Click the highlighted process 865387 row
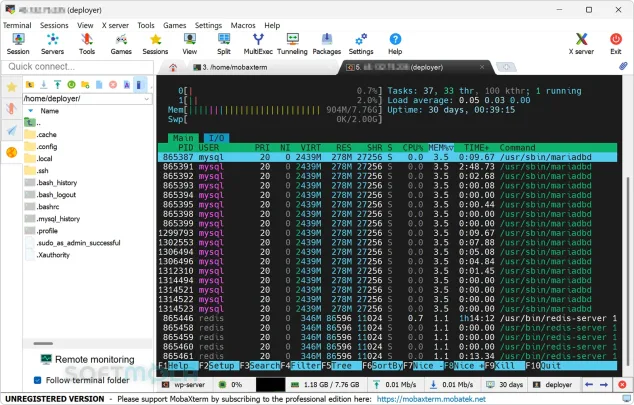Viewport: 634px width, 405px height. pyautogui.click(x=387, y=157)
